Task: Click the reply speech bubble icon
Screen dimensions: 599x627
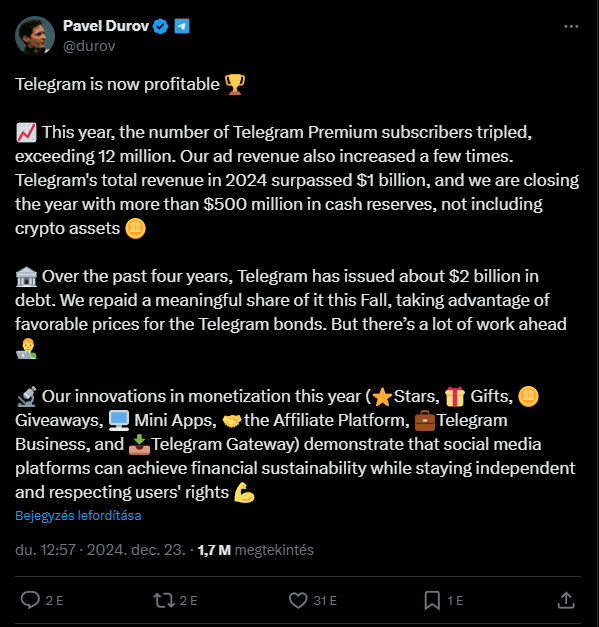Action: 30,600
